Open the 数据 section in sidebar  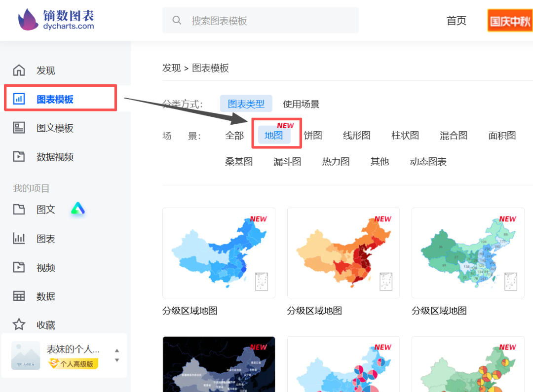click(x=45, y=296)
